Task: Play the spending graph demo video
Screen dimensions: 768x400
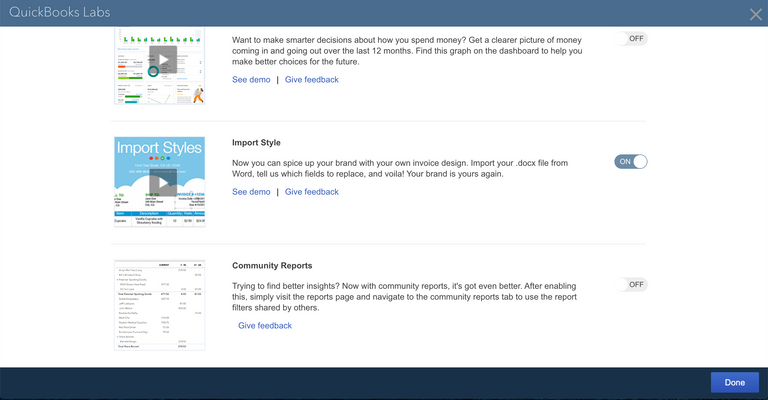Action: [x=160, y=60]
